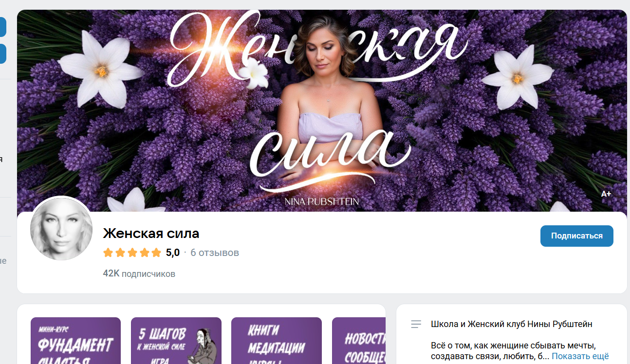630x364 pixels.
Task: Open the Фундамент счастья mini-course card
Action: pyautogui.click(x=75, y=341)
